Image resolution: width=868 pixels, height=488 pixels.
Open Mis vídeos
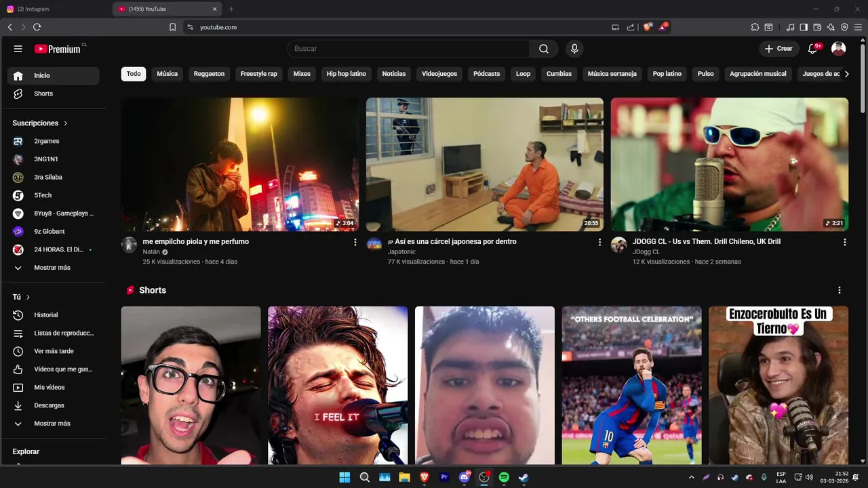[54, 388]
